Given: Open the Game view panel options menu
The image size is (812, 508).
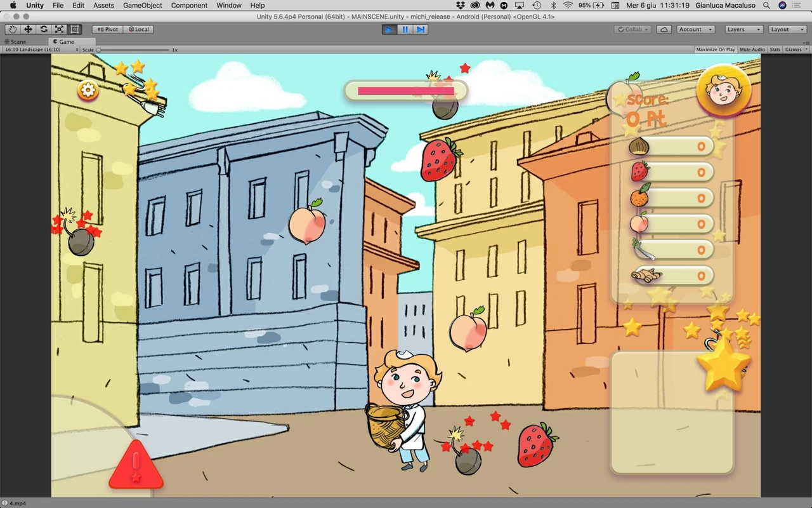Looking at the screenshot, I should click(806, 42).
